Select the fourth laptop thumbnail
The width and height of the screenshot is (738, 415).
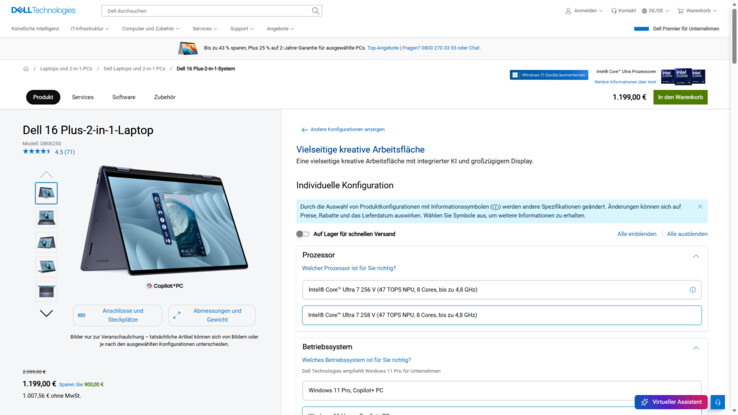coord(46,266)
